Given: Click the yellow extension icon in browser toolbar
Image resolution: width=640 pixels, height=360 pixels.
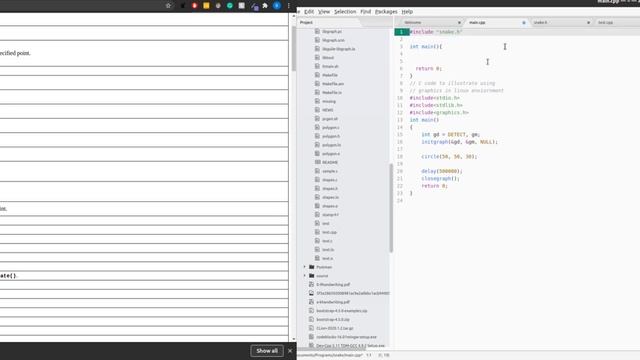Looking at the screenshot, I should point(207,6).
